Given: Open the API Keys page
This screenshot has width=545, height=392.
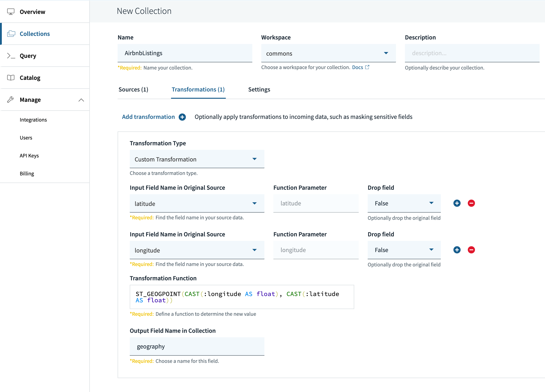Looking at the screenshot, I should pos(29,156).
